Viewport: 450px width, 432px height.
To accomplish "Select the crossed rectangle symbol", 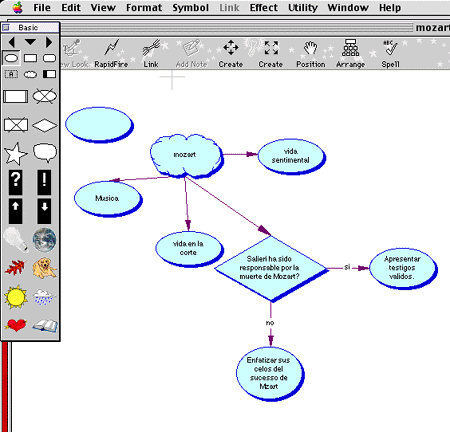I will coord(16,125).
